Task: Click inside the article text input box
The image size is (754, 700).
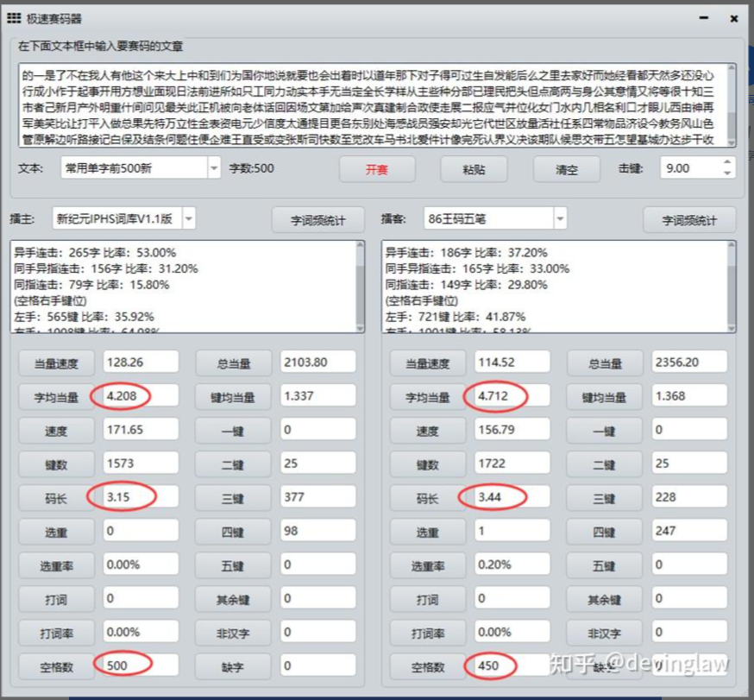Action: coord(371,105)
